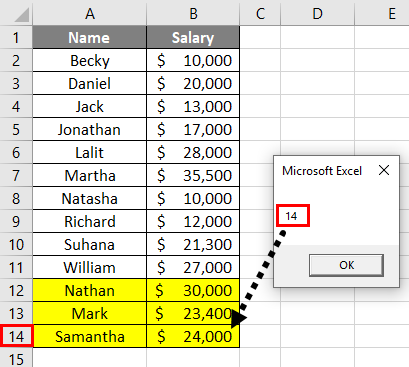Select the Martha cell
The image size is (409, 367).
pyautogui.click(x=89, y=175)
